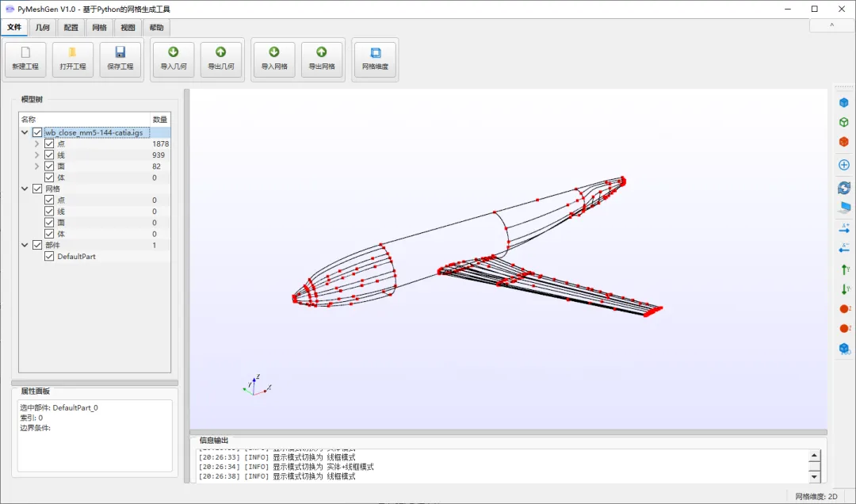Image resolution: width=856 pixels, height=504 pixels.
Task: Open the 网格 ribbon tab
Action: 99,27
